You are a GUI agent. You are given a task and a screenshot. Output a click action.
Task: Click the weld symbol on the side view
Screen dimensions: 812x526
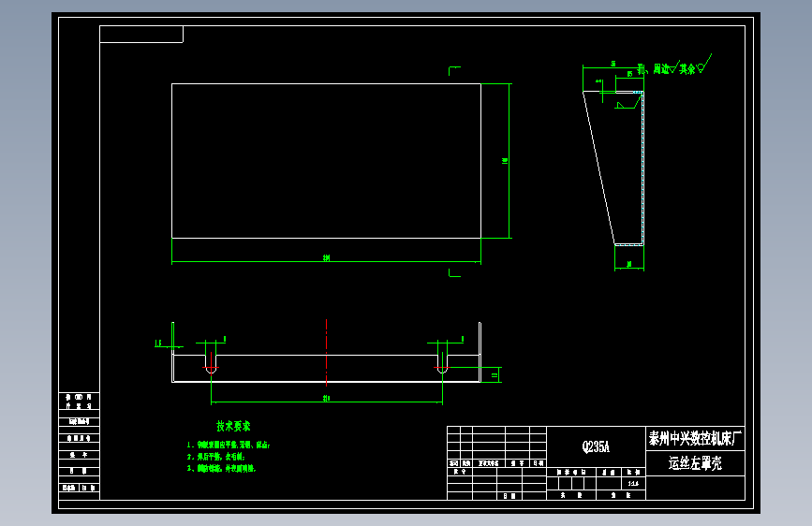(x=628, y=101)
